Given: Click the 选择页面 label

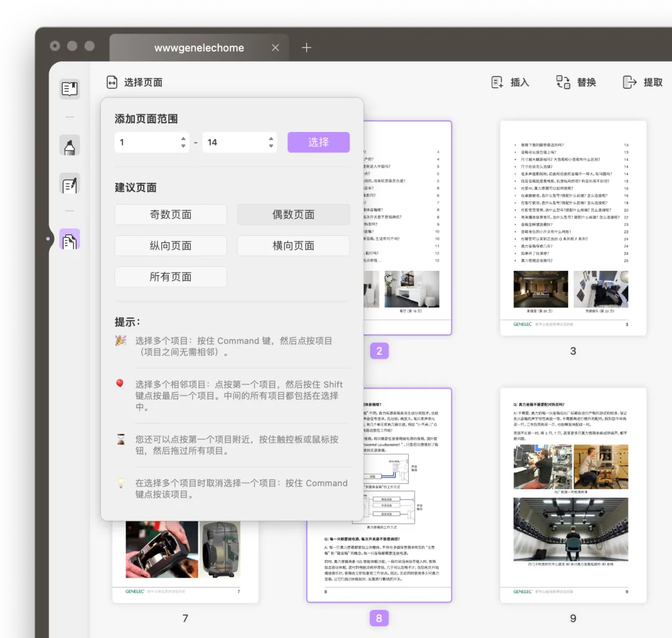Looking at the screenshot, I should [x=143, y=82].
